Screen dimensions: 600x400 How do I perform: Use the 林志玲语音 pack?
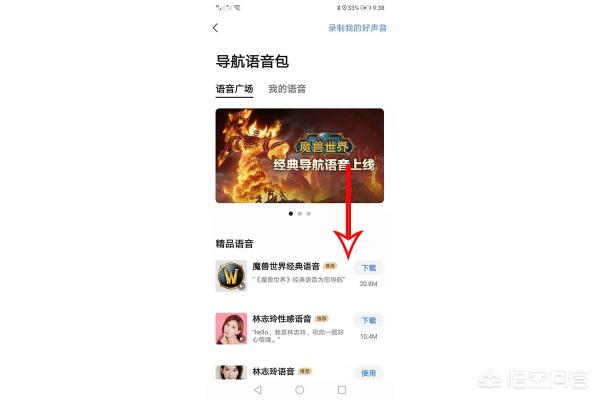point(368,373)
